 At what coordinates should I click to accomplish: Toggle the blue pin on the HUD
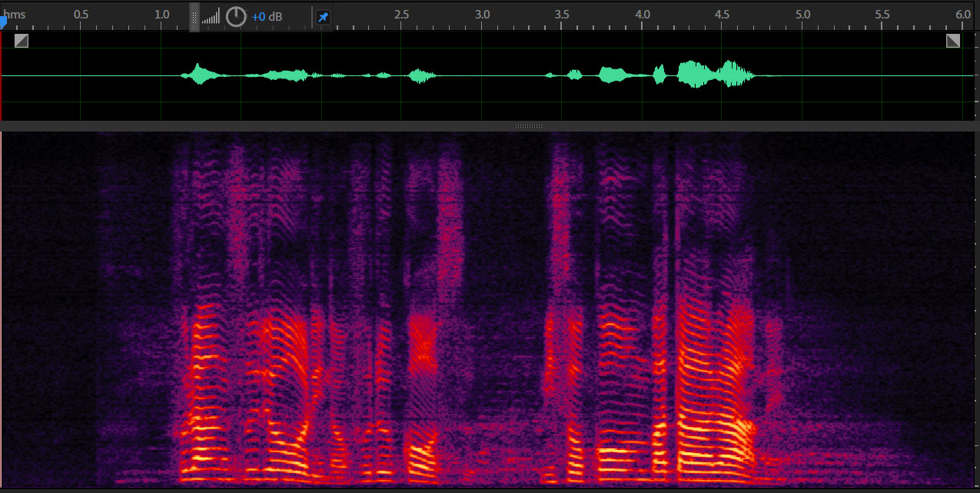[324, 17]
